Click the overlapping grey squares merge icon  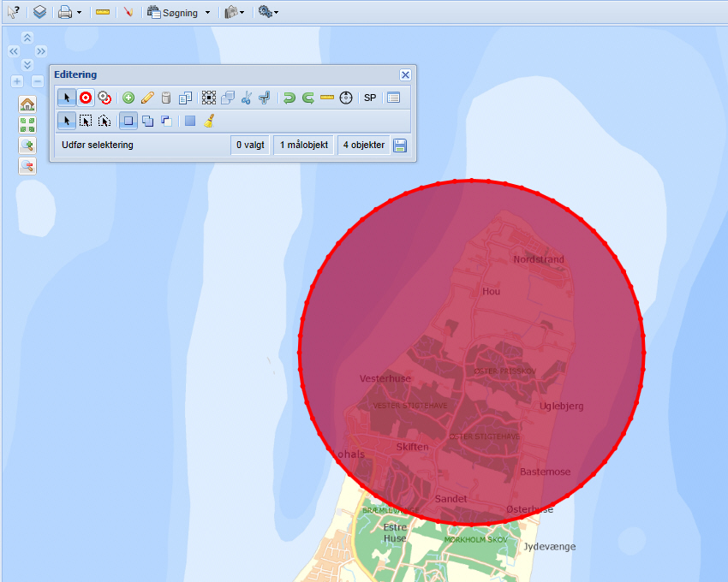[228, 98]
